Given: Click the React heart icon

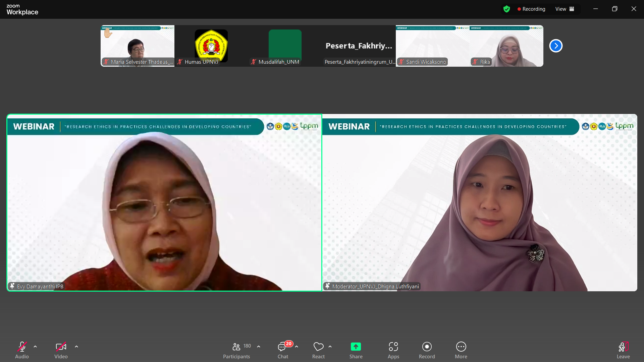Looking at the screenshot, I should pyautogui.click(x=318, y=347).
